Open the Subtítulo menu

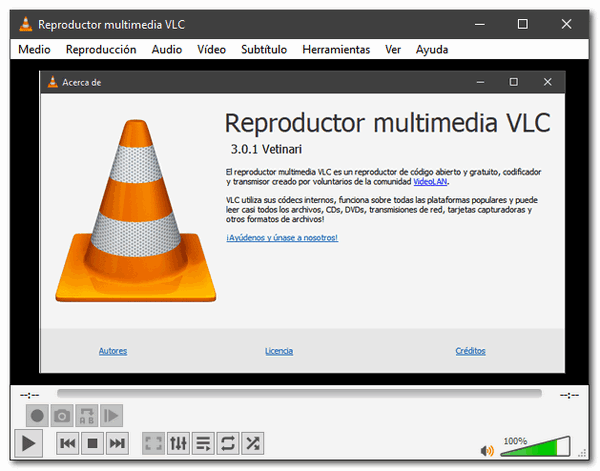click(x=264, y=49)
